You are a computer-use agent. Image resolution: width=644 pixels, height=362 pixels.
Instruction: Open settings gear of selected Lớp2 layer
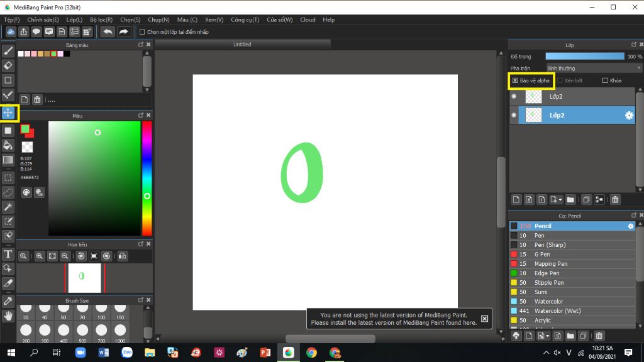[629, 116]
